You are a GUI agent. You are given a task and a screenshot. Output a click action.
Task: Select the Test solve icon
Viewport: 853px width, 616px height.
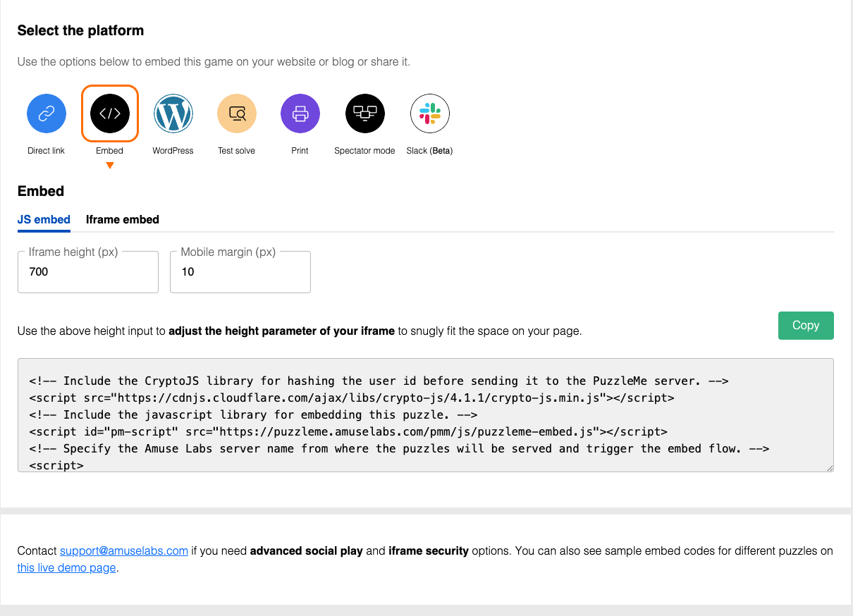point(237,113)
